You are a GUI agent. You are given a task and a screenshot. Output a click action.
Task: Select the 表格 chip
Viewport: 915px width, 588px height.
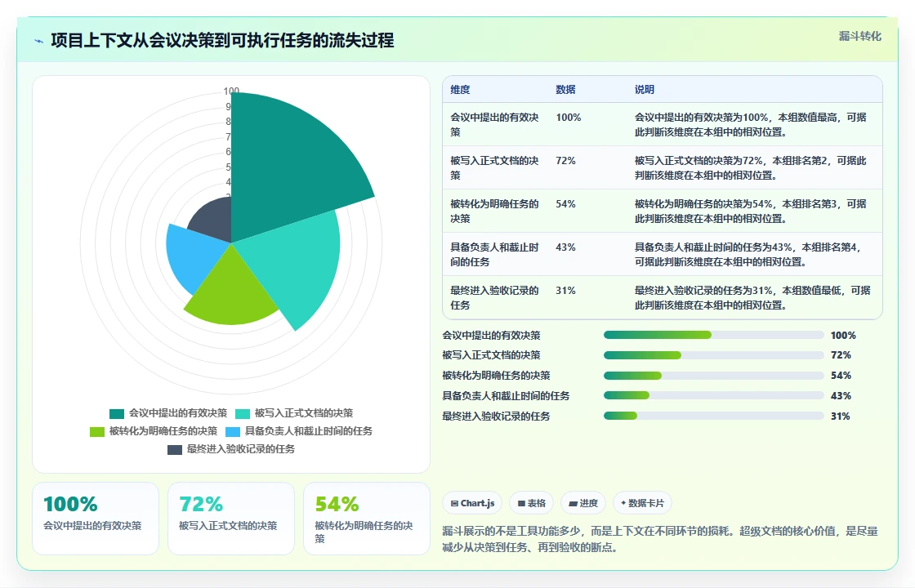[x=532, y=503]
